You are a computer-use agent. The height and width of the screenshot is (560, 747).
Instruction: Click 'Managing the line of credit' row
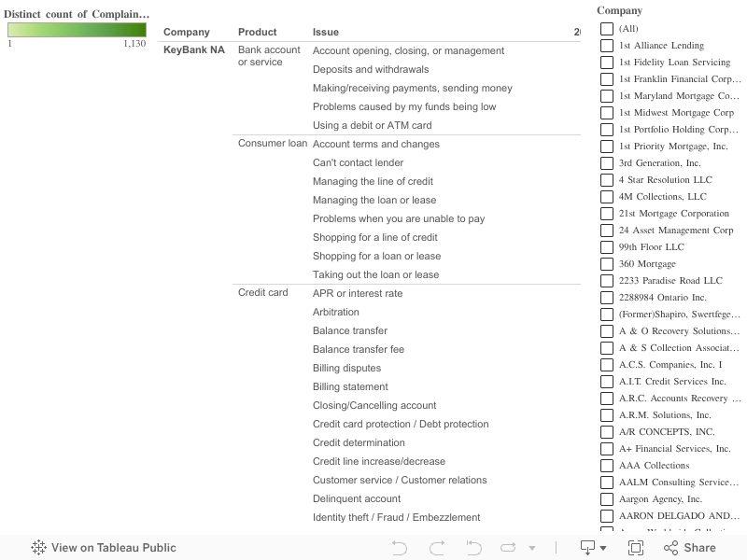[x=373, y=181]
